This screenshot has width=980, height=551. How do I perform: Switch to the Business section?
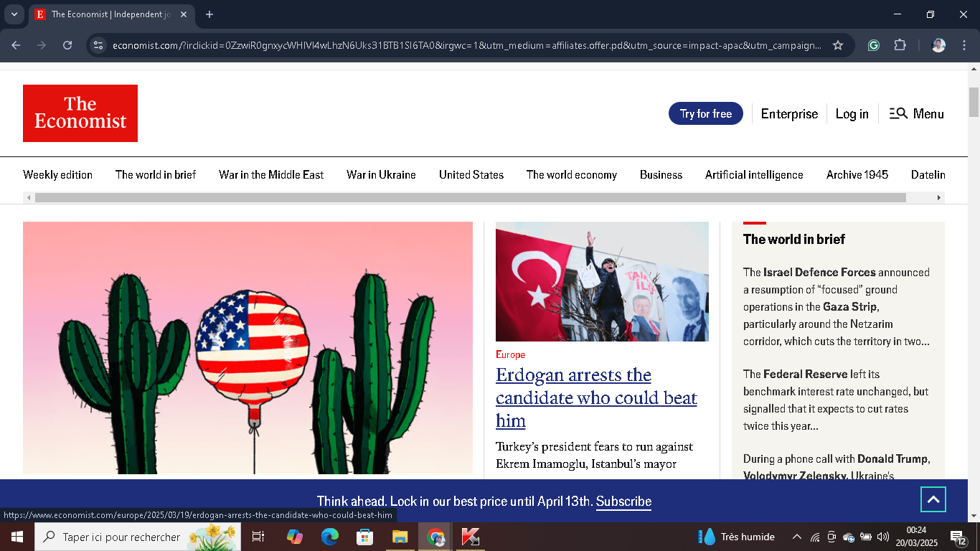[x=661, y=174]
